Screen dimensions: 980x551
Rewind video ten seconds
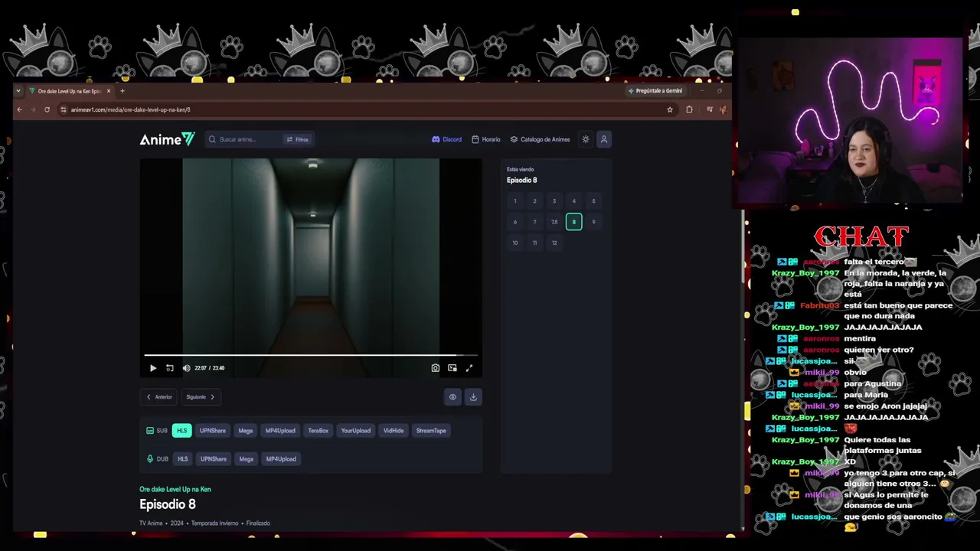(x=170, y=368)
